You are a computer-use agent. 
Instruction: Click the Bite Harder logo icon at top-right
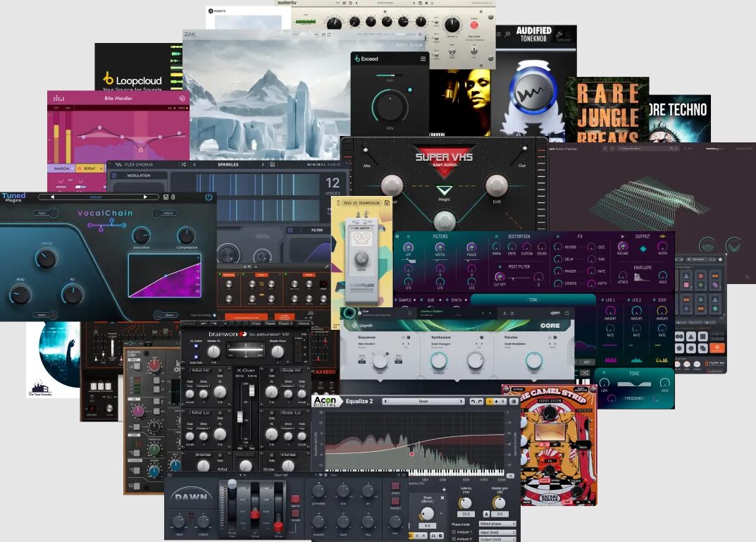coord(182,99)
